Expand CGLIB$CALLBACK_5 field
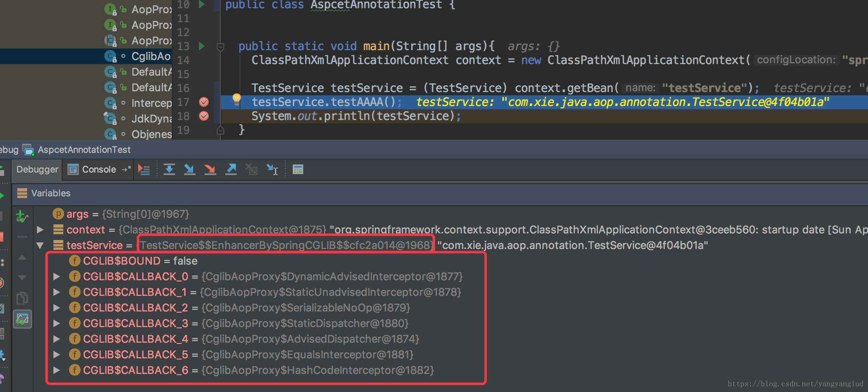This screenshot has width=868, height=392. tap(57, 355)
